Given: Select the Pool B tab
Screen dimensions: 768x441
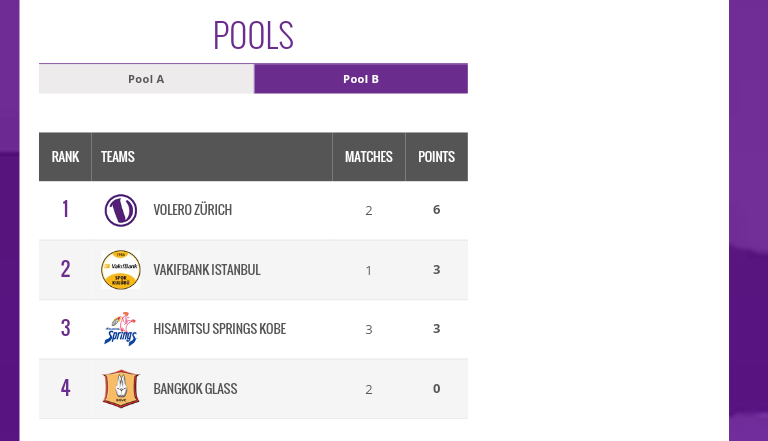Looking at the screenshot, I should (361, 79).
